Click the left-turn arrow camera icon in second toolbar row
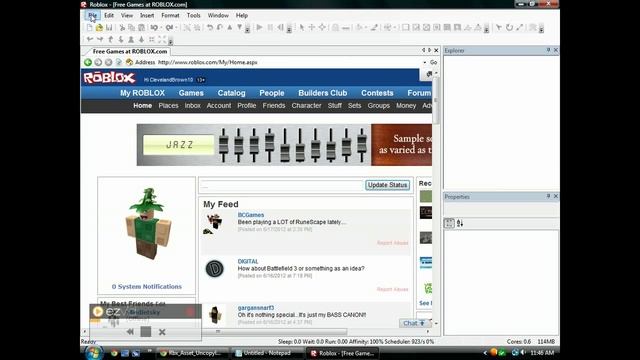Viewport: 640px width, 360px height. click(90, 40)
